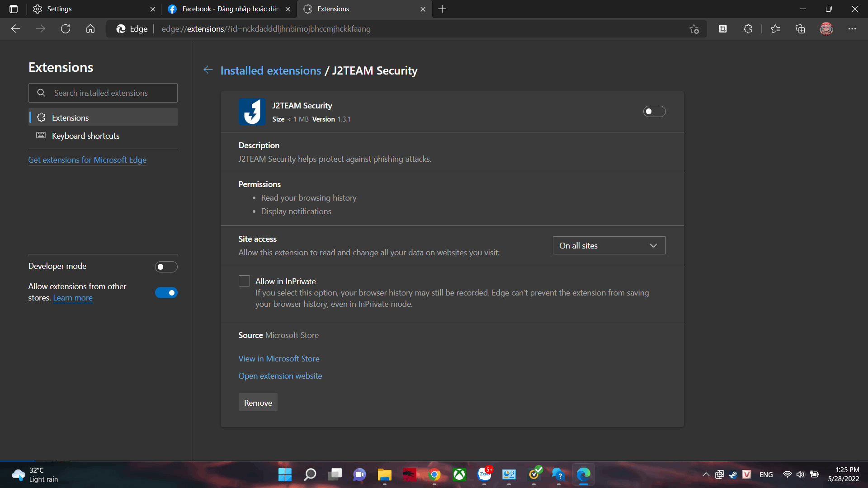This screenshot has width=868, height=488.
Task: Switch to the Facebook tab
Action: point(226,9)
